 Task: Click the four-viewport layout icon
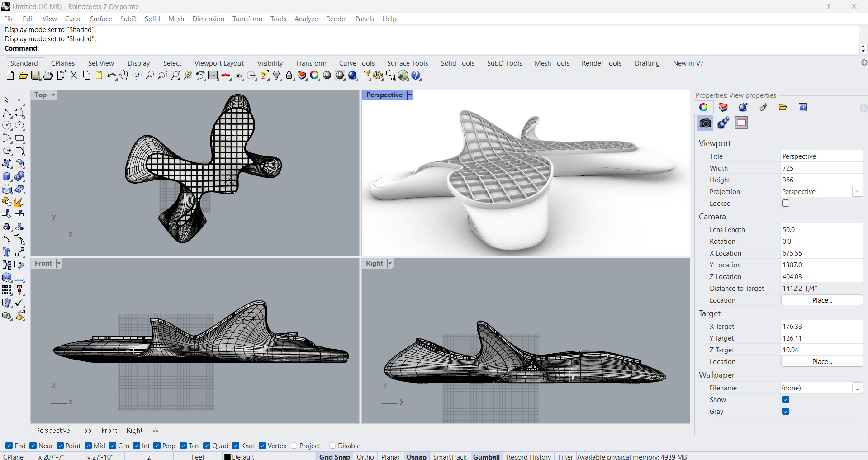tap(213, 76)
